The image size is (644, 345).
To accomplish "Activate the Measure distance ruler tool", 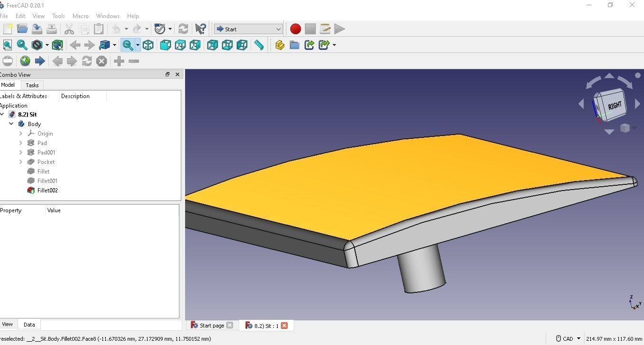I will (x=259, y=45).
